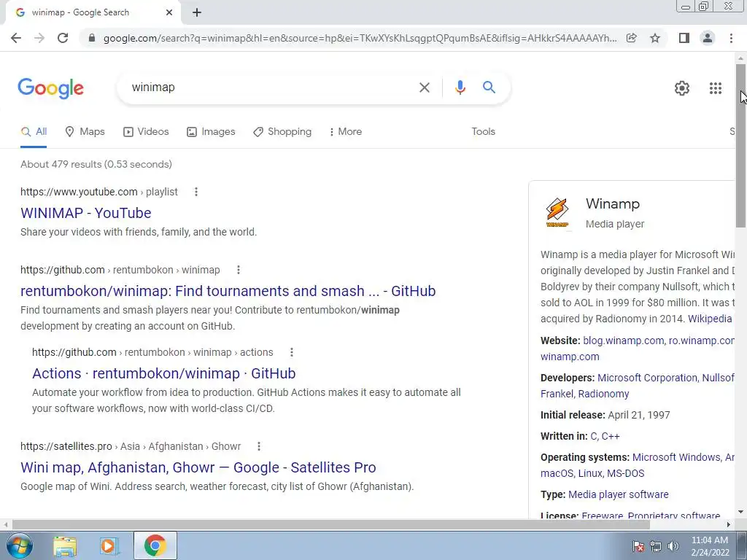Screen dimensions: 747x560
Task: Click horizontal scrollbar right arrow
Action: (x=729, y=524)
